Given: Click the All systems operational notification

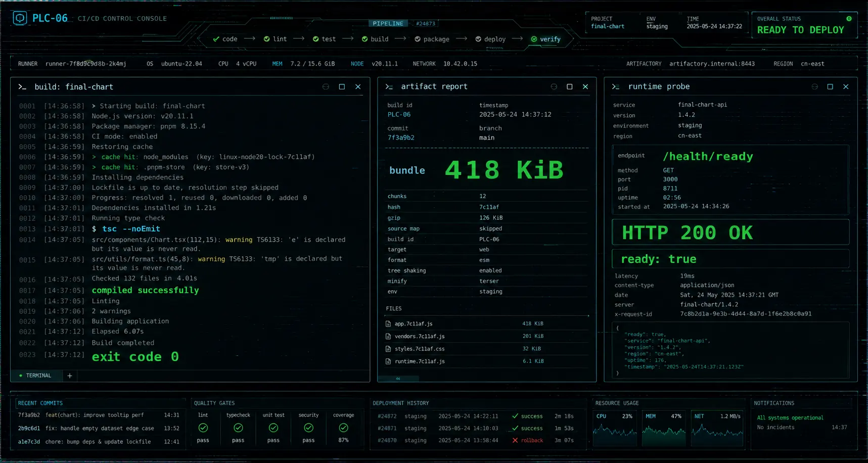Looking at the screenshot, I should pyautogui.click(x=790, y=418).
